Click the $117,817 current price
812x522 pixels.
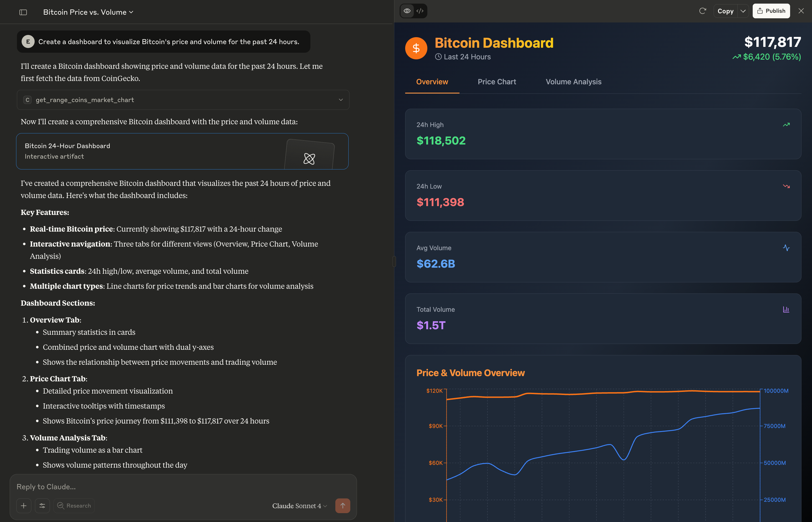772,42
